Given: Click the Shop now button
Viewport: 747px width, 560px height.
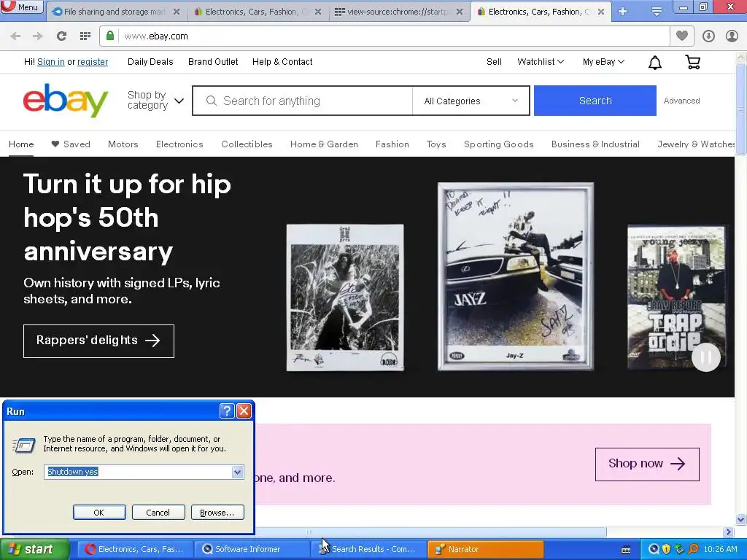Looking at the screenshot, I should [647, 464].
